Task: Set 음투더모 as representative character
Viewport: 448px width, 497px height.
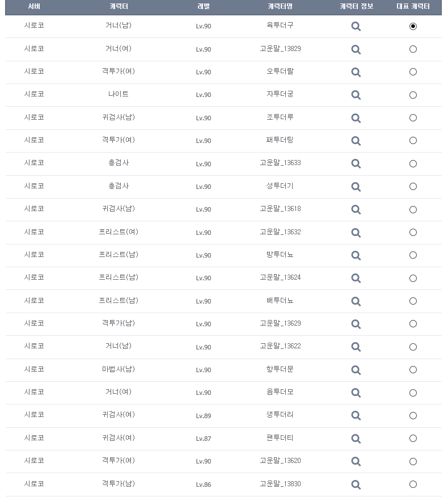Action: [413, 393]
